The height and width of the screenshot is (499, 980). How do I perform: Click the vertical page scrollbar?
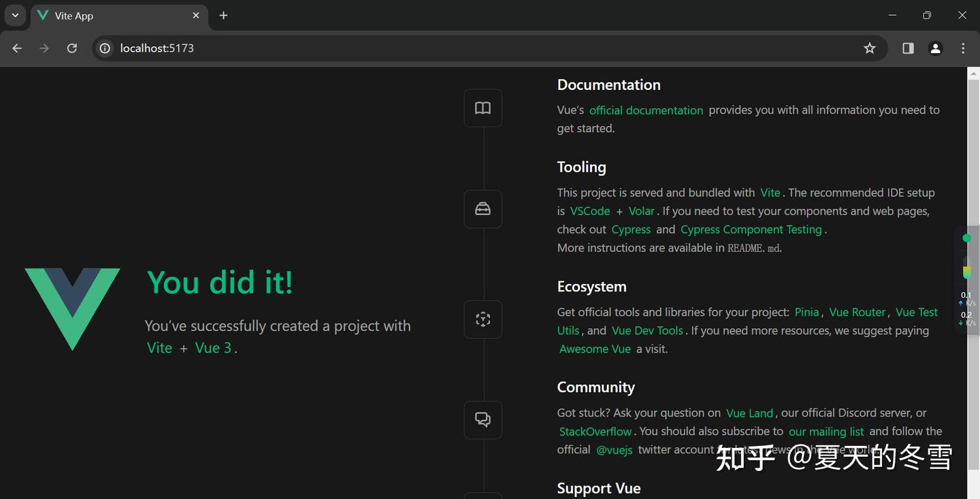coord(973,272)
